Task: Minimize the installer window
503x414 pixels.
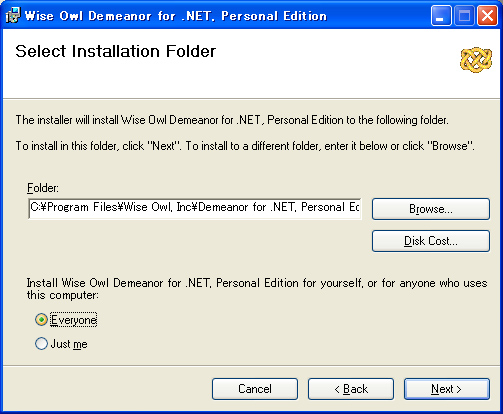Action: tap(441, 16)
